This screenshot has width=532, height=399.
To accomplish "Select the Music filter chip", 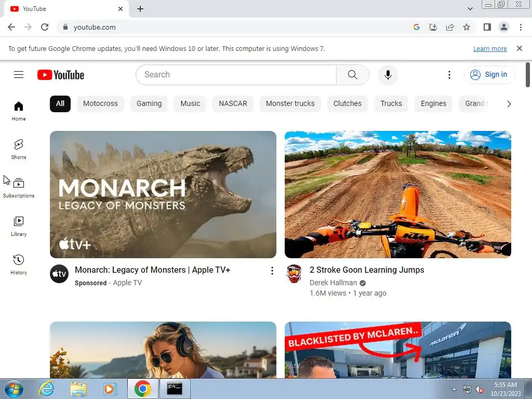I will [x=190, y=104].
